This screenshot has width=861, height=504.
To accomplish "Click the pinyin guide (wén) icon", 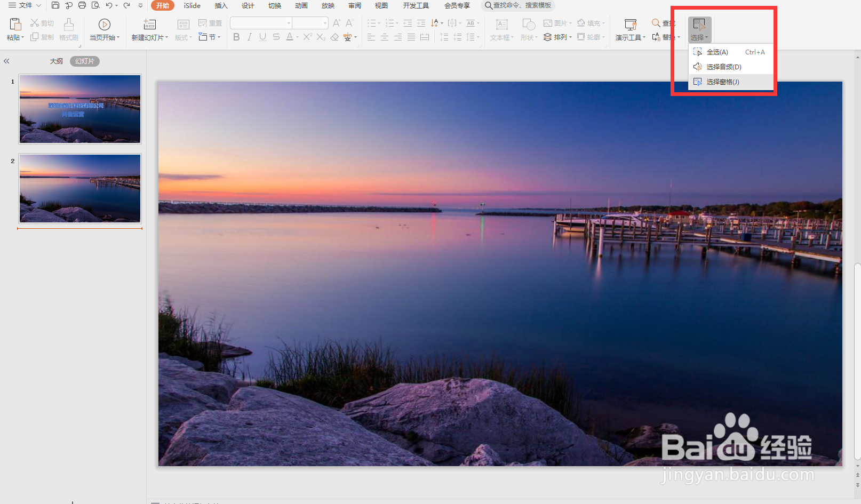I will tap(347, 37).
